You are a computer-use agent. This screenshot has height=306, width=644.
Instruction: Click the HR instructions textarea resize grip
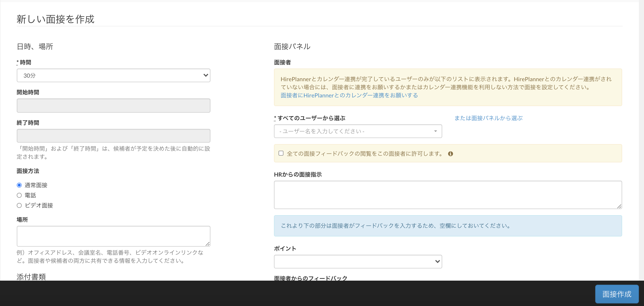pyautogui.click(x=619, y=206)
